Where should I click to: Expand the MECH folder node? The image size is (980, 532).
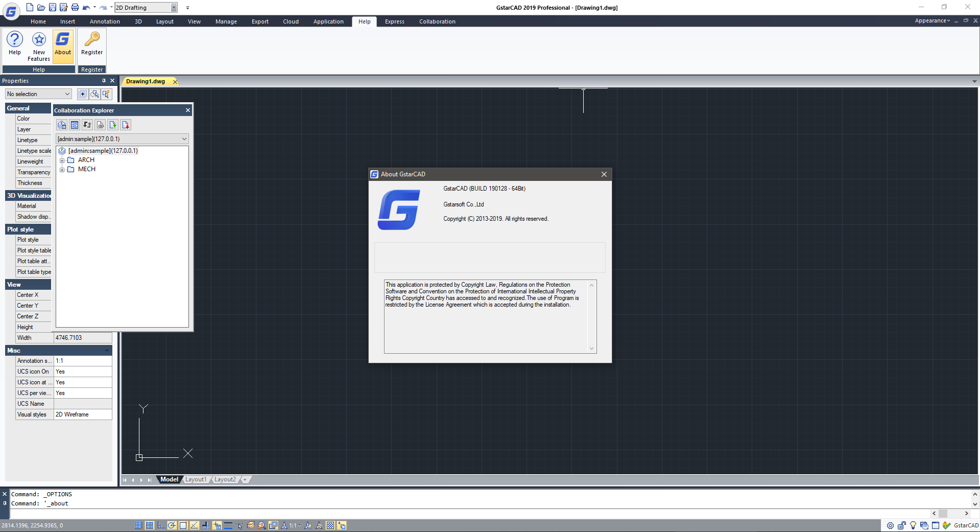62,170
